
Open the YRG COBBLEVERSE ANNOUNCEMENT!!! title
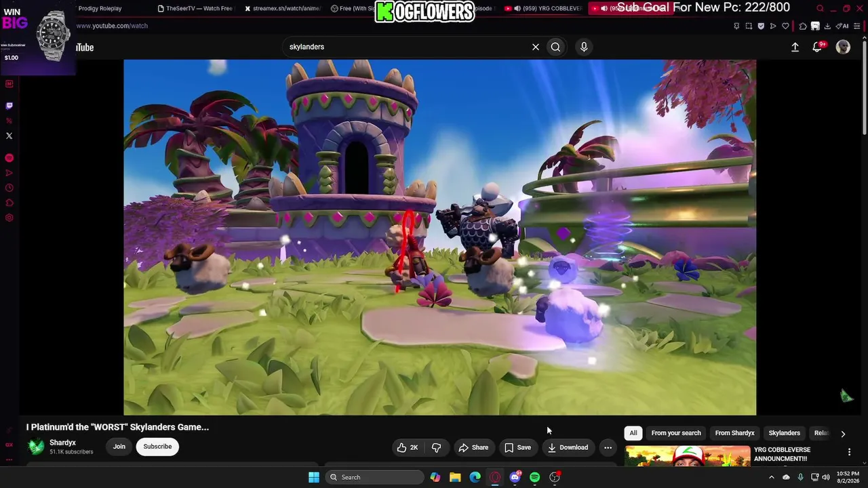(782, 454)
